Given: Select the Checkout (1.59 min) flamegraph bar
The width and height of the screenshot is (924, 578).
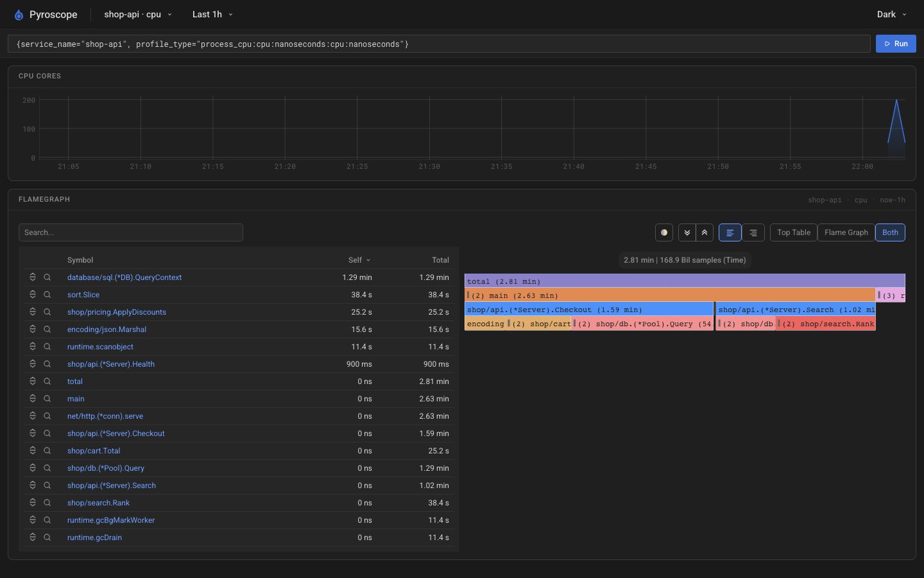Looking at the screenshot, I should (589, 310).
